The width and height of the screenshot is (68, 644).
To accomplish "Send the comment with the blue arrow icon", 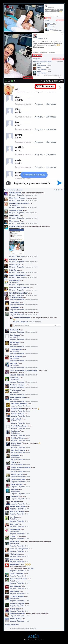I will tap(60, 183).
